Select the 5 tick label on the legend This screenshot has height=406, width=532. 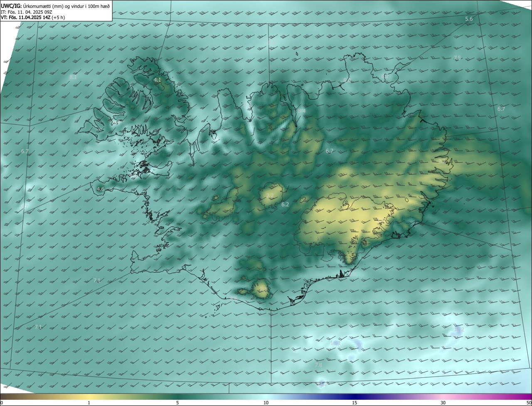177,403
